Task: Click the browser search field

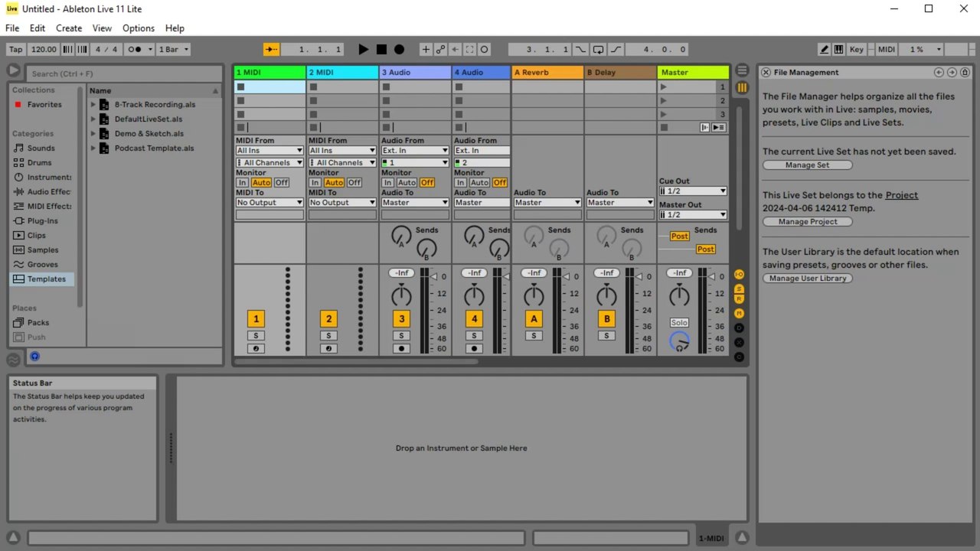Action: click(125, 73)
